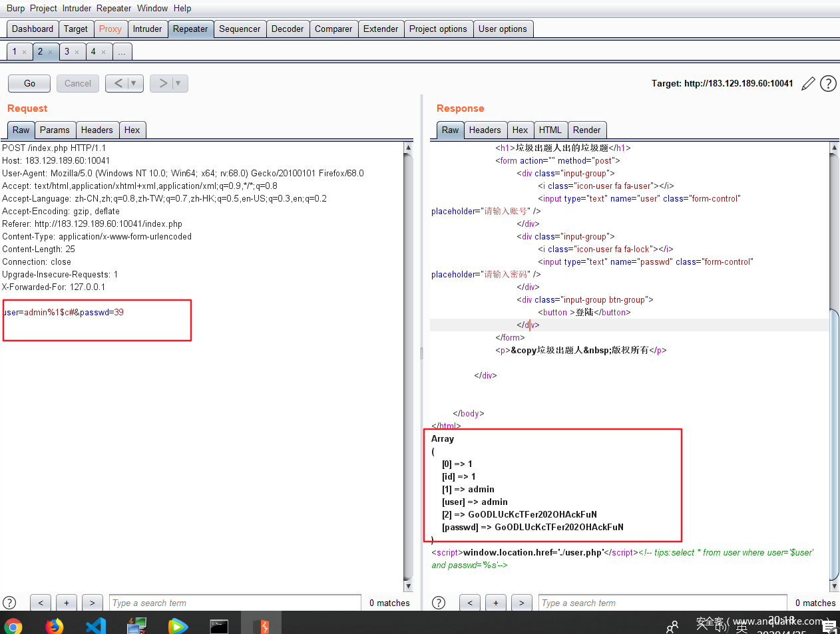Open response search help icon

[439, 603]
